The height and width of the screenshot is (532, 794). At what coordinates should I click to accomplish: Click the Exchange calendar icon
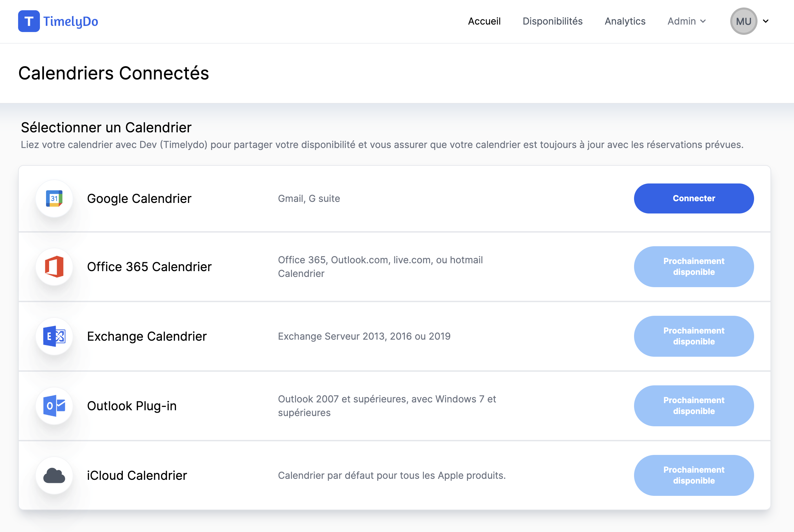coord(54,336)
